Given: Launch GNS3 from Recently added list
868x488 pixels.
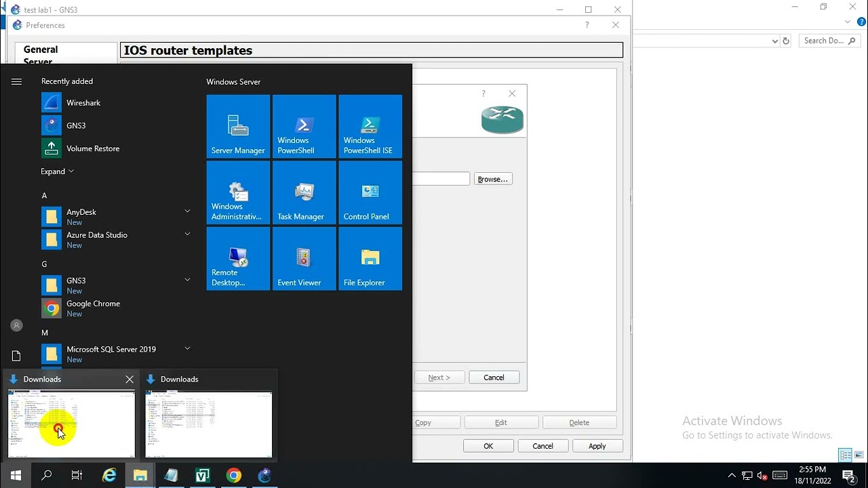Looking at the screenshot, I should 76,125.
